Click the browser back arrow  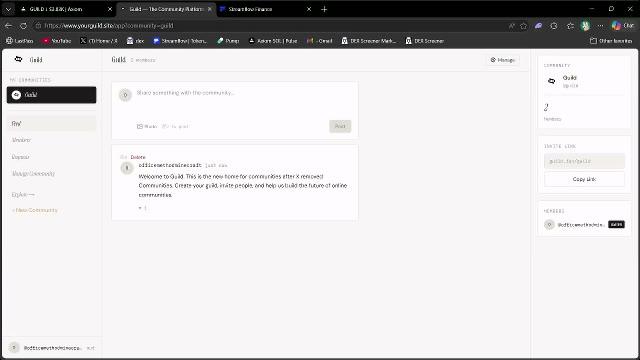pyautogui.click(x=9, y=25)
